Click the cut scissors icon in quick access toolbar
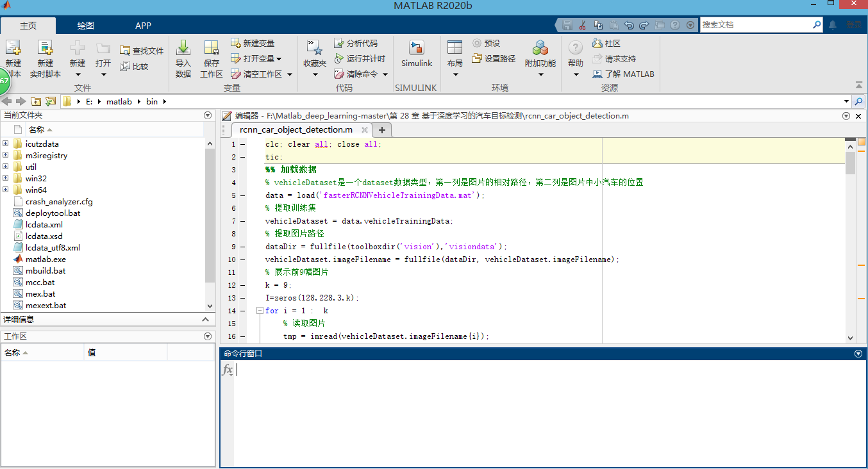This screenshot has height=469, width=868. coord(583,25)
